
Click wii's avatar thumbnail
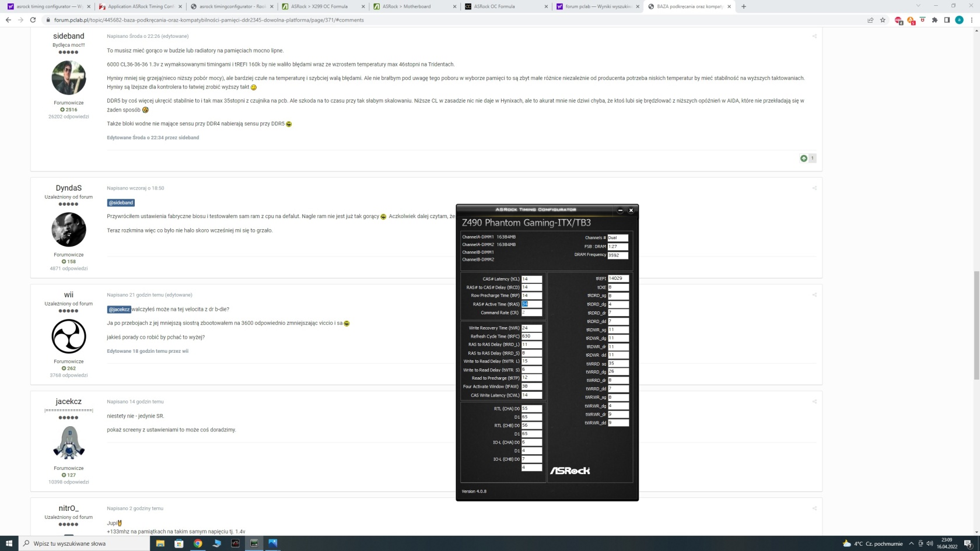[x=69, y=336]
